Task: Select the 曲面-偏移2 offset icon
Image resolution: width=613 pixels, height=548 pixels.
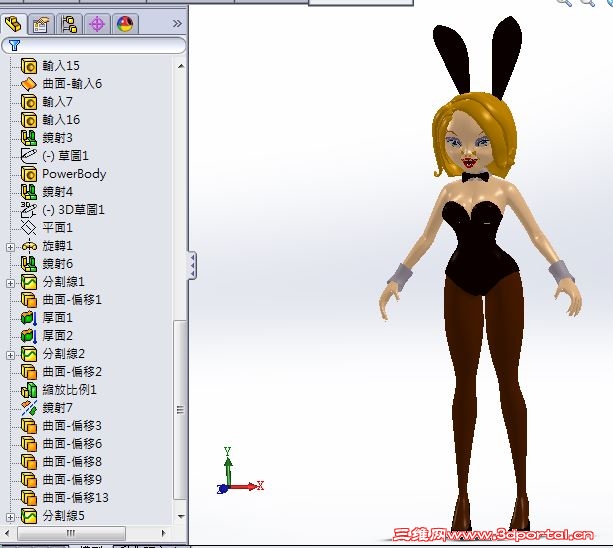Action: tap(29, 372)
